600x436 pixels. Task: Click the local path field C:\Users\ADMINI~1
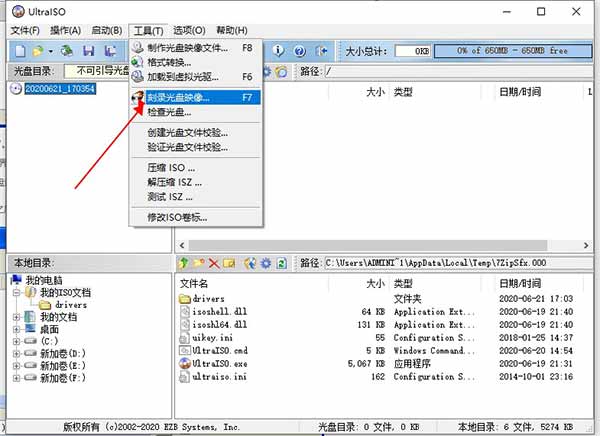click(x=459, y=263)
